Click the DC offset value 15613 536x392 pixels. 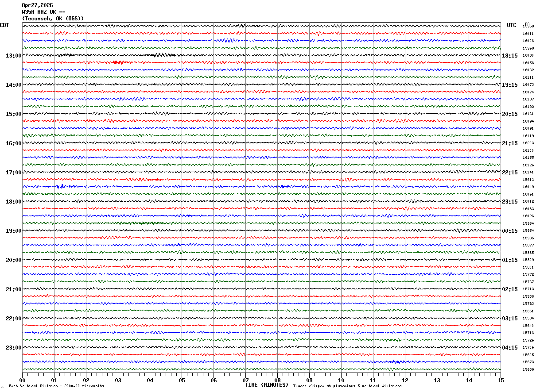point(528,180)
